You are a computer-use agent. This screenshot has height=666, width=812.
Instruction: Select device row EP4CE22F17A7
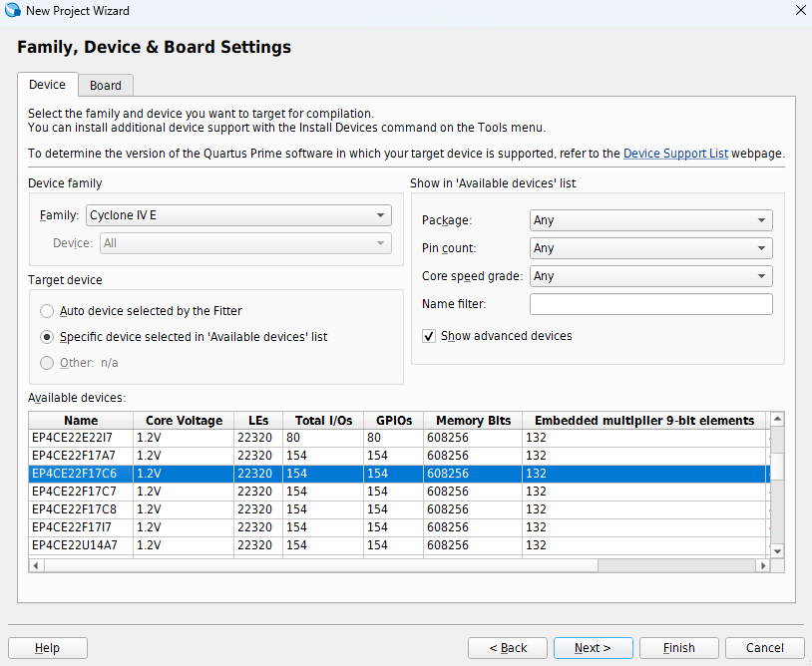click(398, 456)
